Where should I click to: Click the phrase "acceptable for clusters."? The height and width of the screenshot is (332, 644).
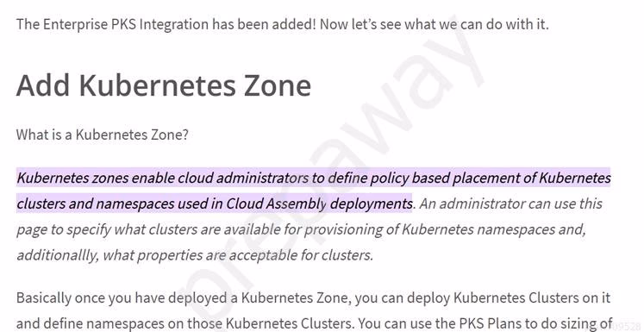point(302,255)
